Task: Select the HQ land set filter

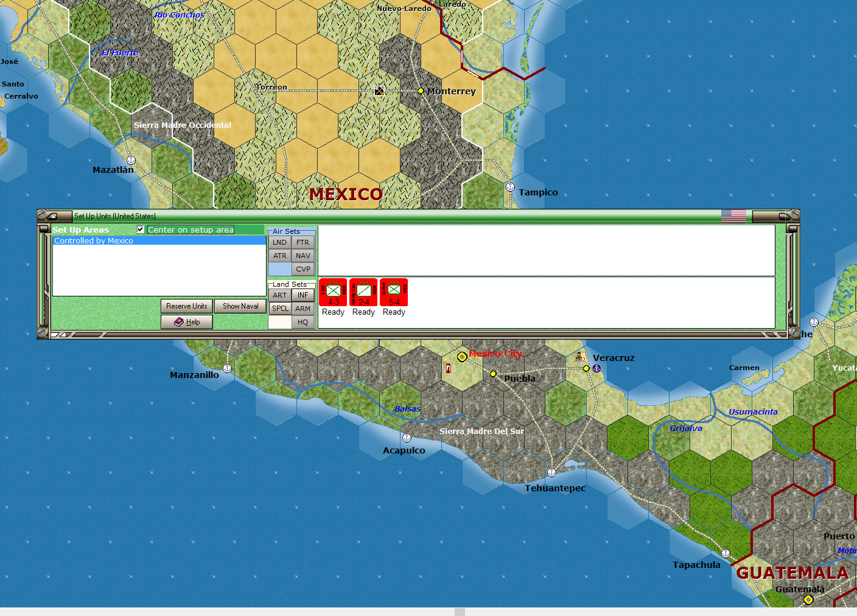Action: pos(303,322)
